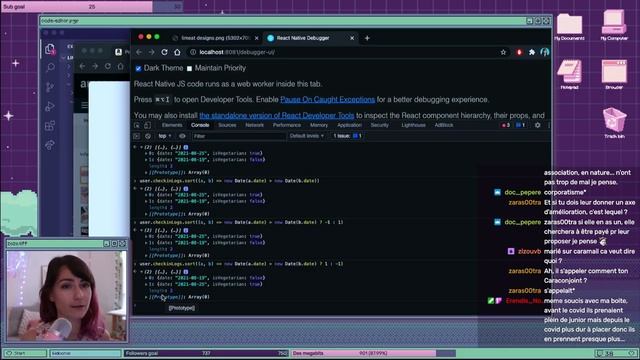Clear the console with the clear icon
This screenshot has height=360, width=640.
(148, 136)
